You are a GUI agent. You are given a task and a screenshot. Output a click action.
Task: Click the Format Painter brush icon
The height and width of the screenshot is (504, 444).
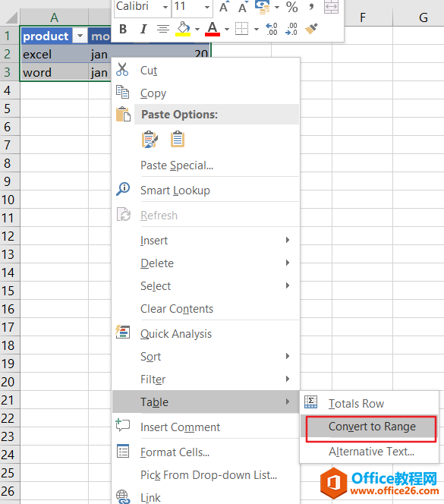coord(311,29)
